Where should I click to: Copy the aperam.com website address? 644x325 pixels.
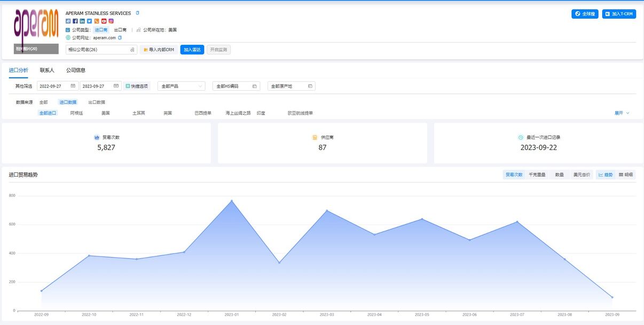[x=120, y=38]
